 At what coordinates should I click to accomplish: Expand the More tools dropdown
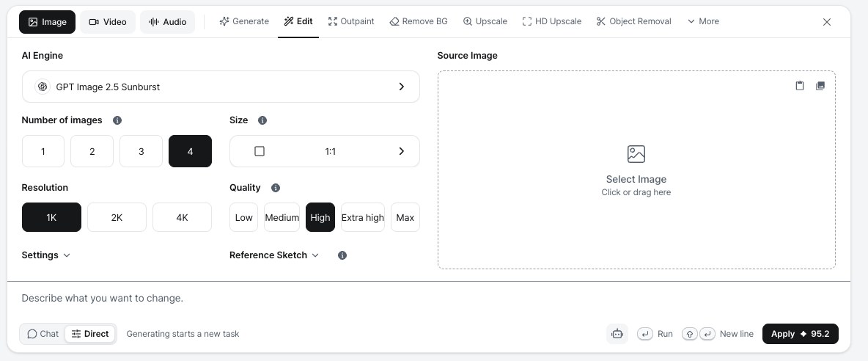pyautogui.click(x=703, y=21)
